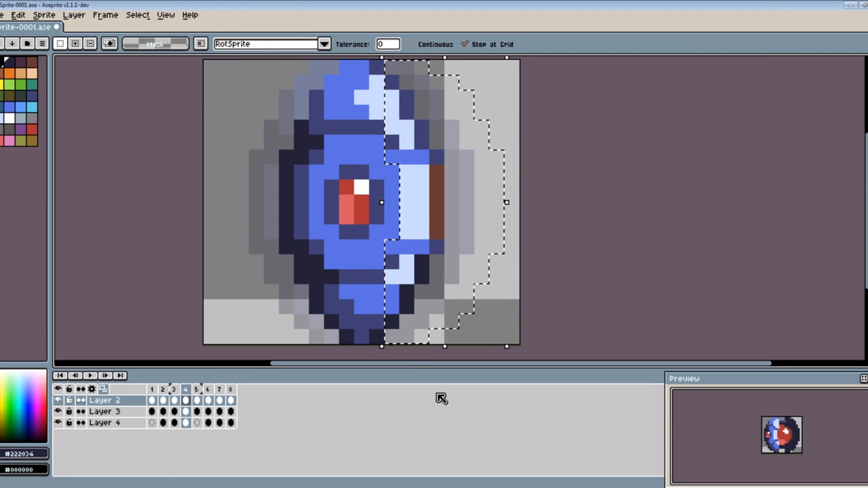Open the Help menu
This screenshot has height=488, width=868.
pyautogui.click(x=190, y=15)
